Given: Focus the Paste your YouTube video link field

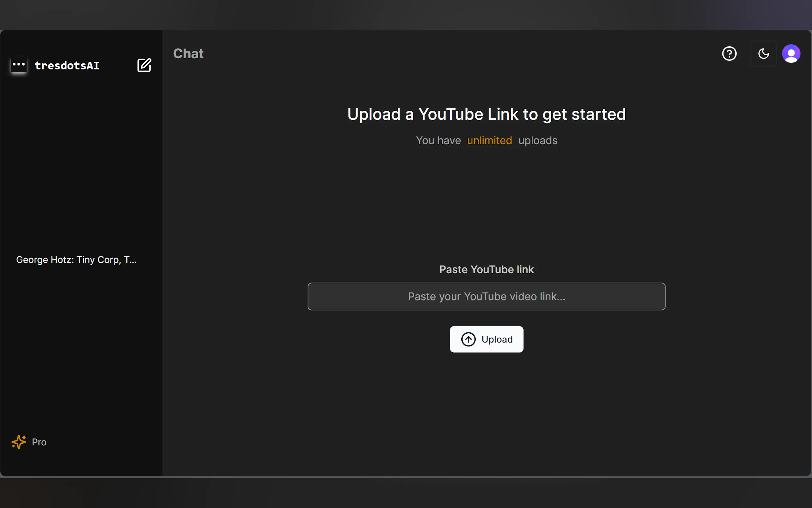Looking at the screenshot, I should pos(486,296).
